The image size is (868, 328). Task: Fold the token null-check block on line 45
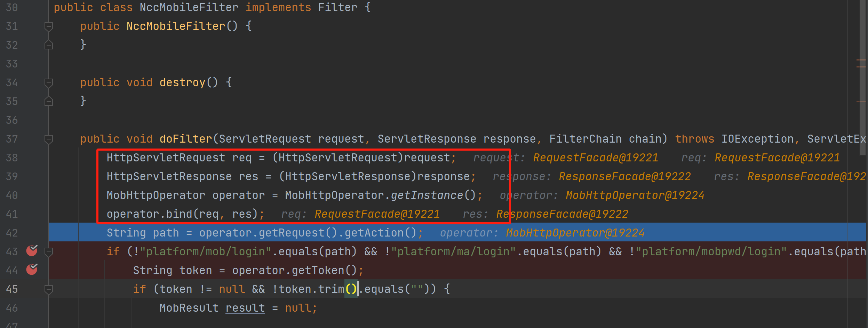[x=49, y=289]
